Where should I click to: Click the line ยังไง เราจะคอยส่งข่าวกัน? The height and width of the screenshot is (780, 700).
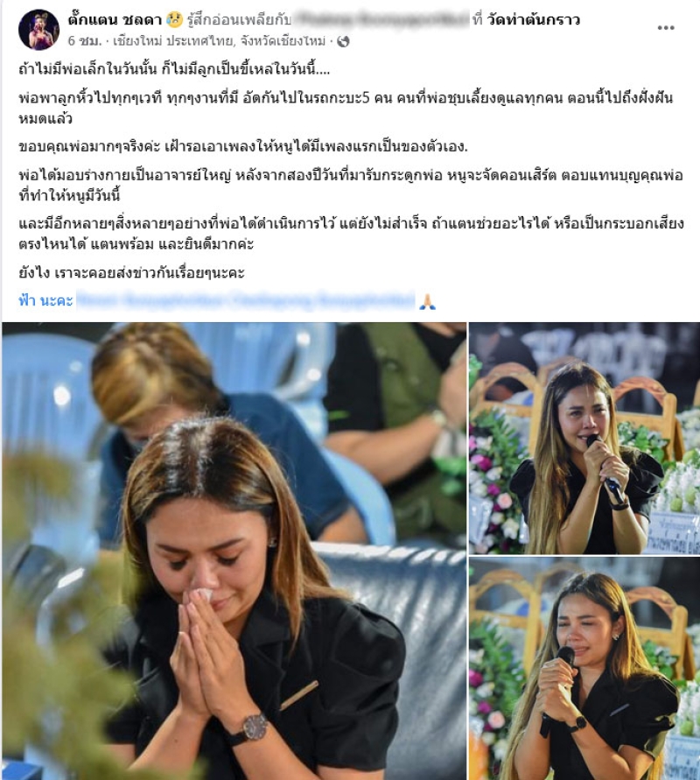(x=132, y=272)
